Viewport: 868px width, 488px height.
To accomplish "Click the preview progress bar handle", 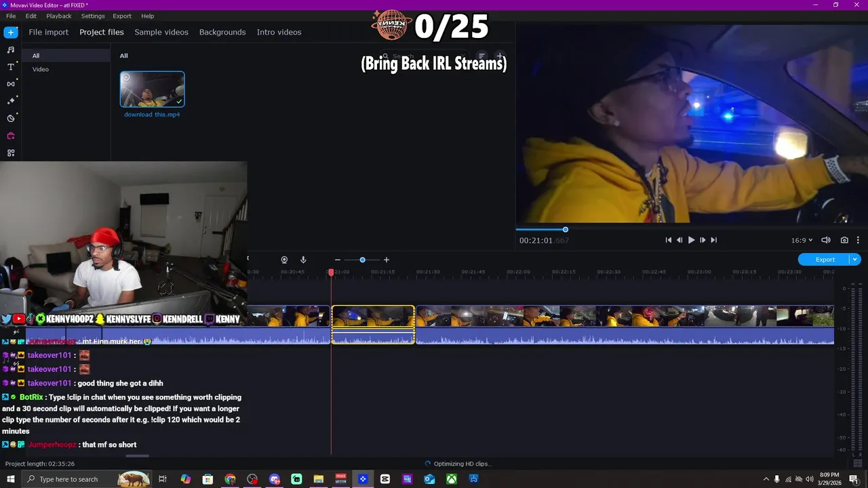I will click(x=565, y=230).
